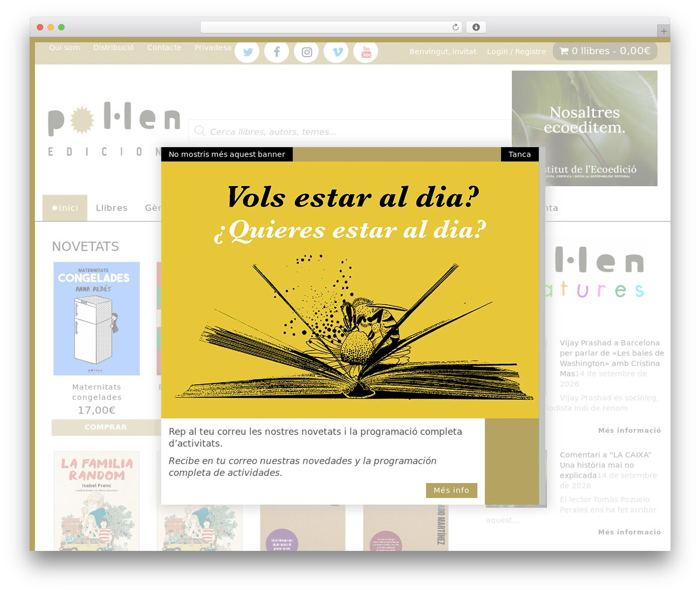This screenshot has height=593, width=700.
Task: Open the Twitter social link
Action: pyautogui.click(x=247, y=52)
